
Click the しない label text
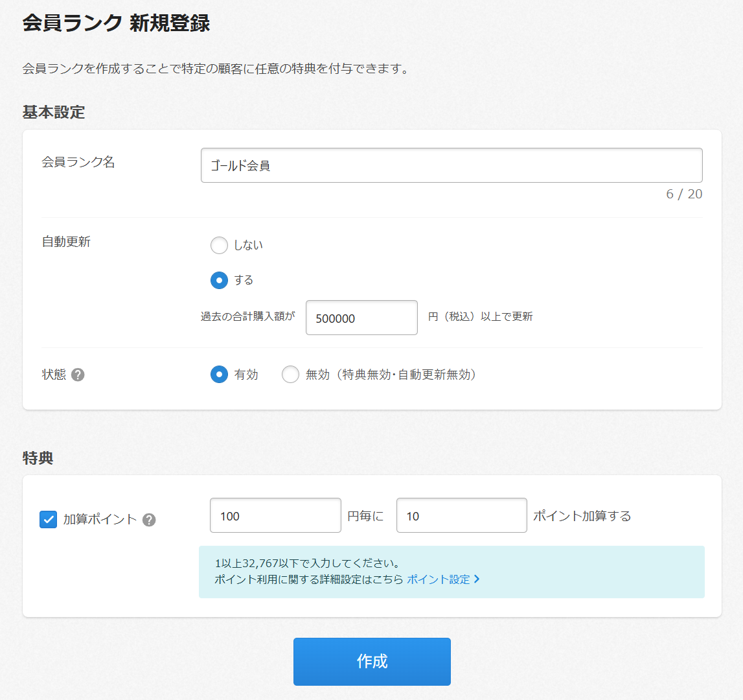[248, 245]
